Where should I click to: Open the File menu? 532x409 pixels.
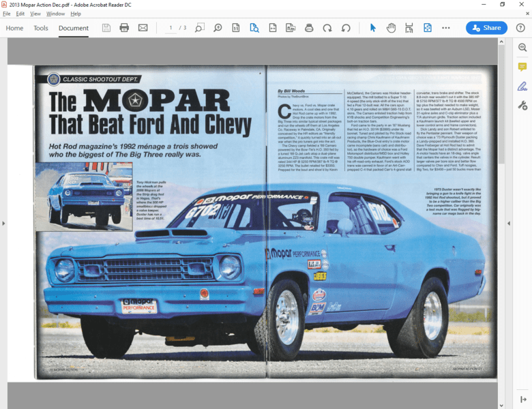click(x=7, y=14)
